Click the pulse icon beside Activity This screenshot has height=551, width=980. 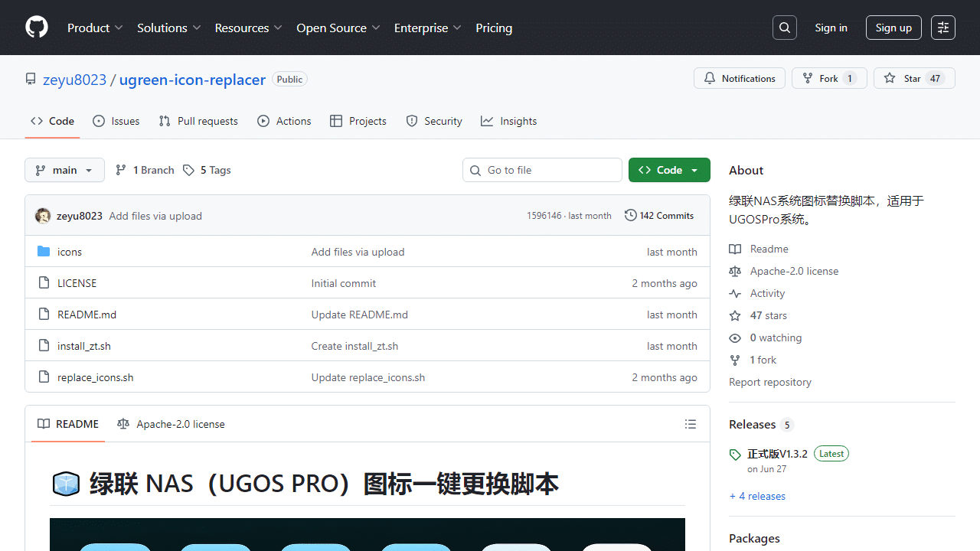(735, 293)
